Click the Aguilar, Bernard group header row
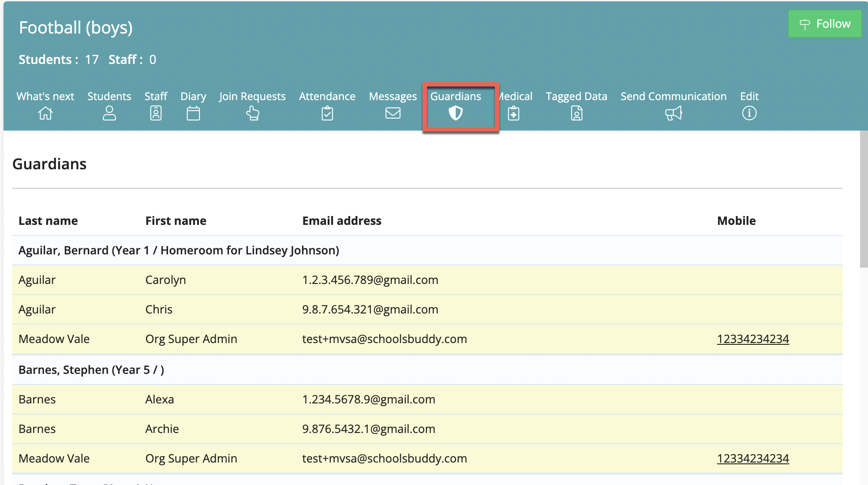This screenshot has width=868, height=485. [x=427, y=250]
